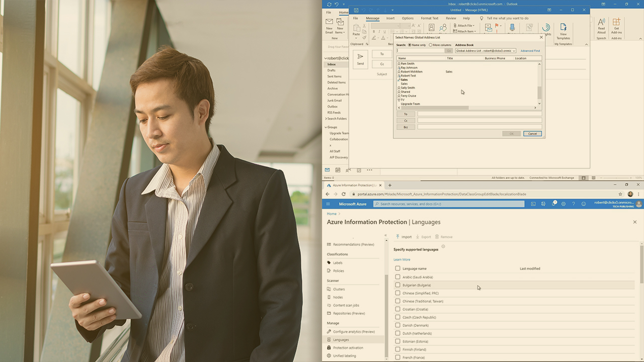Screen dimensions: 644x362
Task: Select the More columns radio button
Action: [431, 45]
